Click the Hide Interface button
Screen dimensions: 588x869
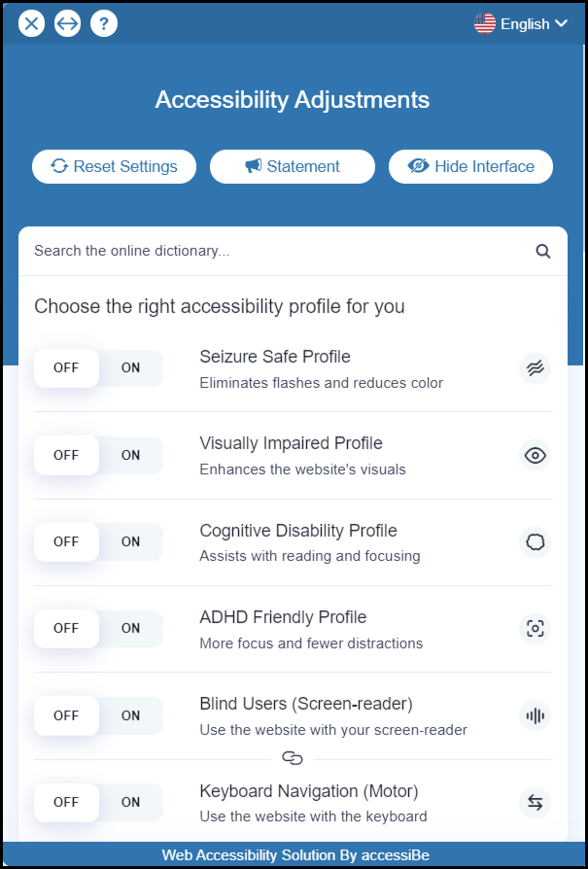[x=471, y=166]
